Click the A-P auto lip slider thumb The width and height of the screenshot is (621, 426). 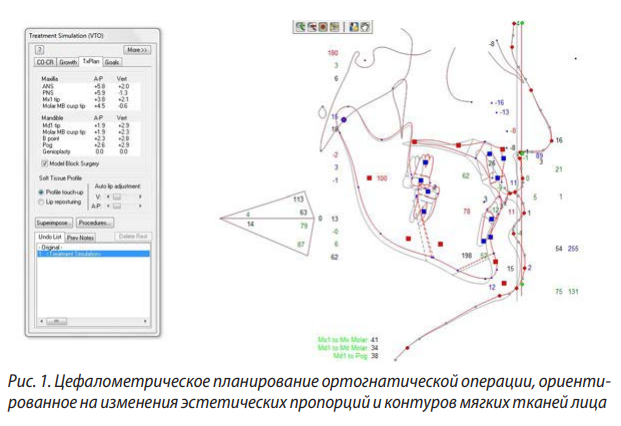[x=117, y=206]
